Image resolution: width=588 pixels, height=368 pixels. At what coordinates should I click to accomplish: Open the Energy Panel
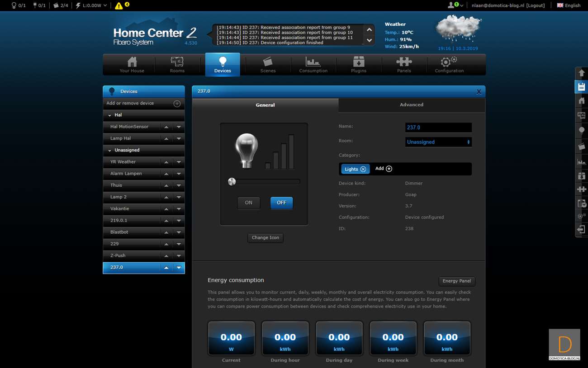tap(457, 281)
